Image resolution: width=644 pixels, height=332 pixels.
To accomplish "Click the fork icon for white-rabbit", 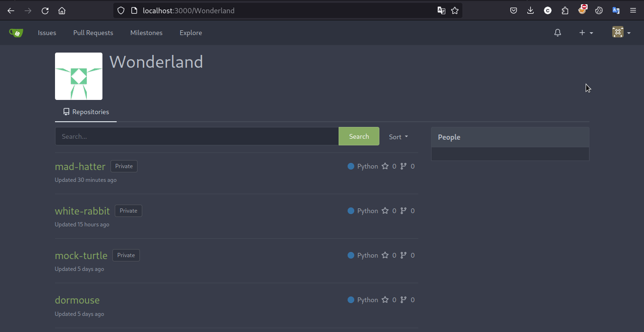I will [404, 211].
